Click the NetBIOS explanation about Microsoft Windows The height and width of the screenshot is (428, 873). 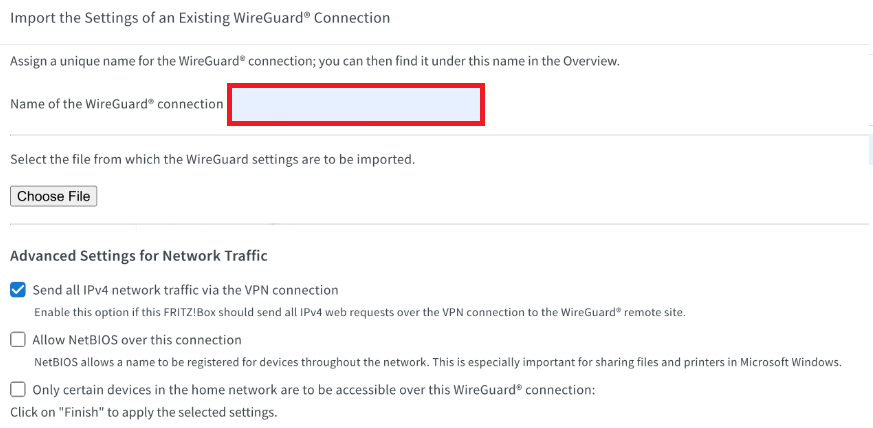point(437,362)
